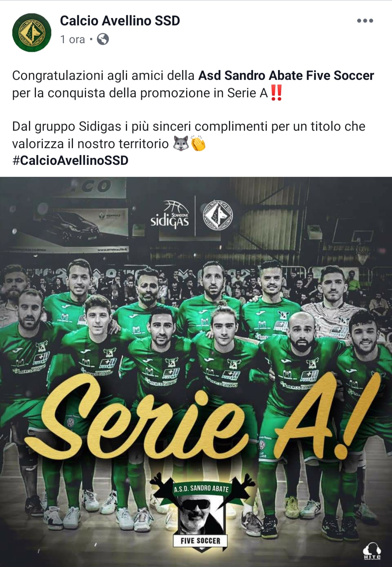
Task: Tap the A.S.D. Sandro Abate Five Soccer badge
Action: click(201, 512)
